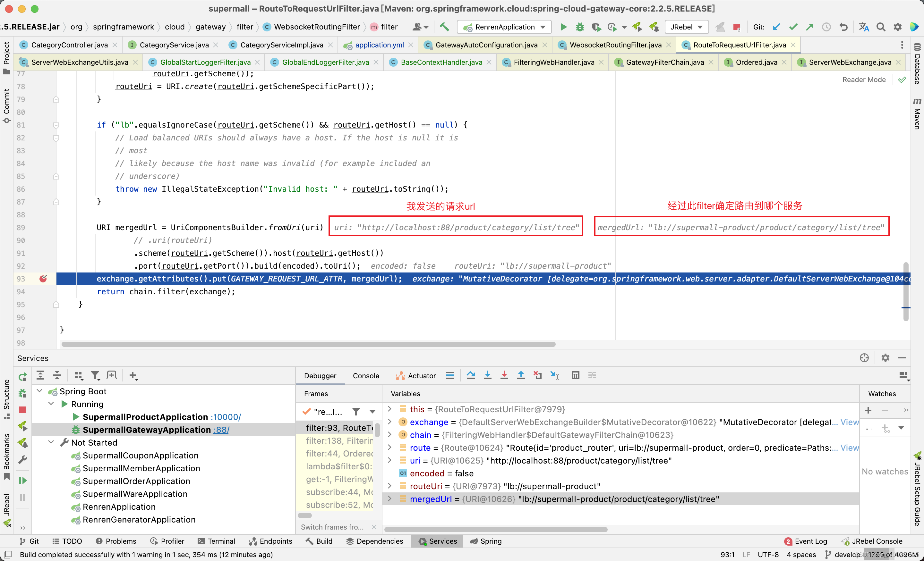Open the :88/ gateway link

pos(221,430)
